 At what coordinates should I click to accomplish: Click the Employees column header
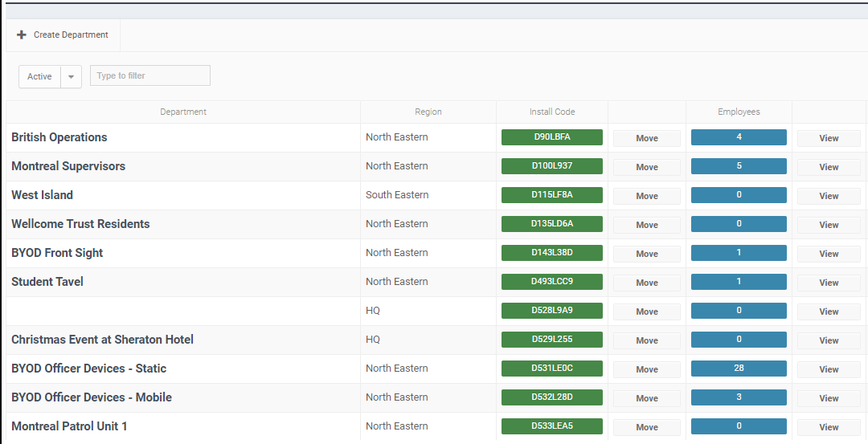(739, 112)
